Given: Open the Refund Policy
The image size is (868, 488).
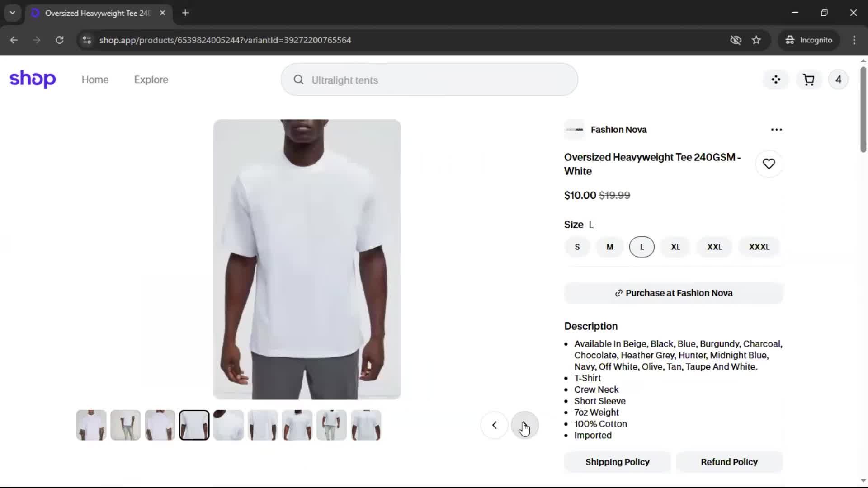Looking at the screenshot, I should [x=729, y=462].
